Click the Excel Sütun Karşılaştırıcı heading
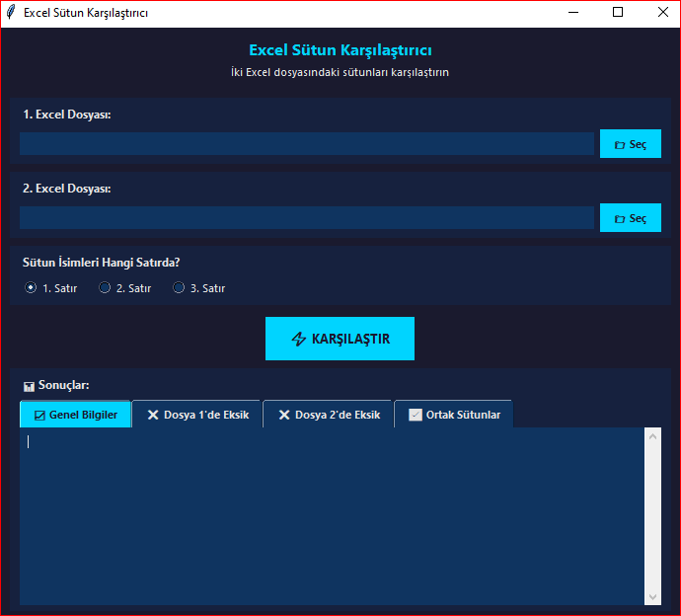681x616 pixels. (x=340, y=50)
